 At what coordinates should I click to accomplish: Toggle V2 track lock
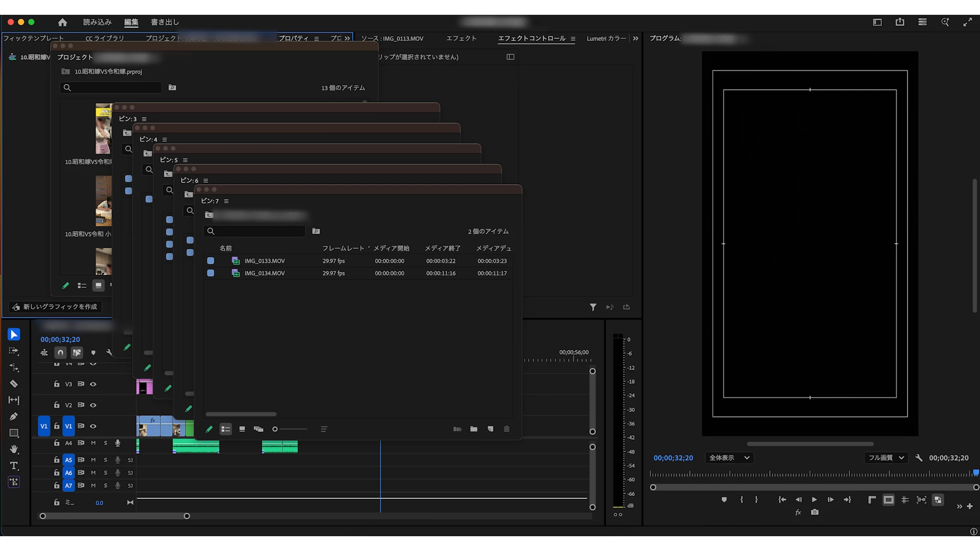[57, 405]
